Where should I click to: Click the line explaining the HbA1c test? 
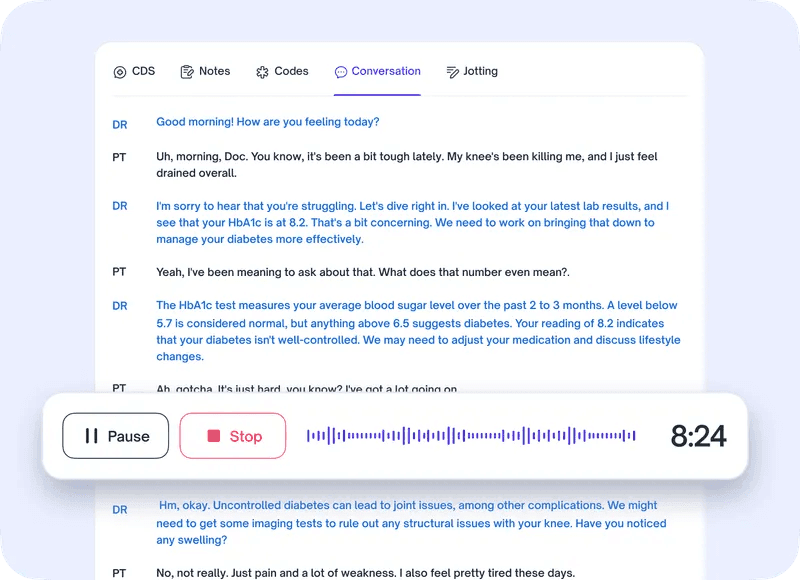tap(418, 331)
